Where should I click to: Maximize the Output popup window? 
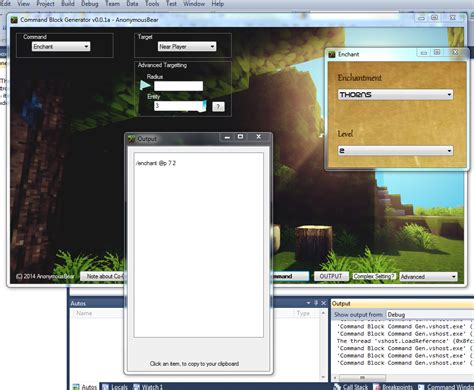click(x=240, y=137)
